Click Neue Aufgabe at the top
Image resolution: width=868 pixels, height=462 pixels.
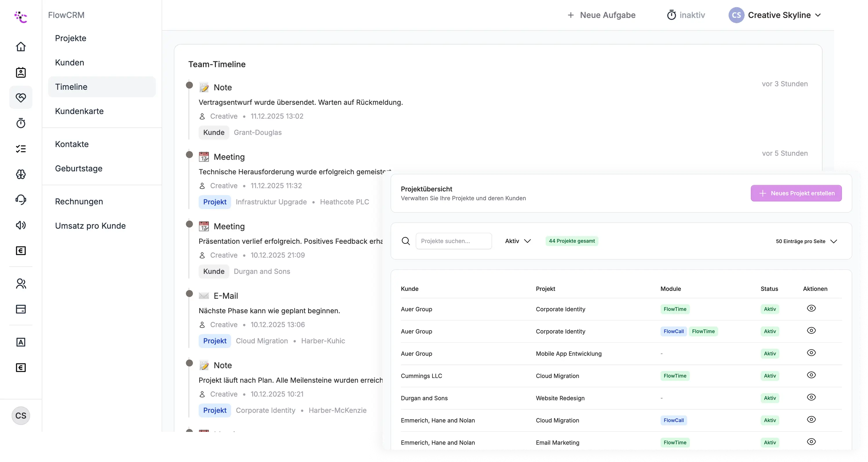(602, 15)
